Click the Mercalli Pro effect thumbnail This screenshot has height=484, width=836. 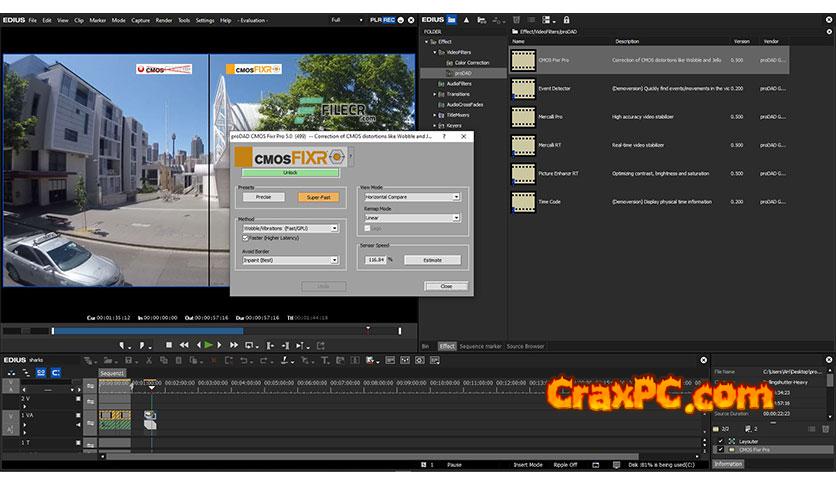point(523,117)
